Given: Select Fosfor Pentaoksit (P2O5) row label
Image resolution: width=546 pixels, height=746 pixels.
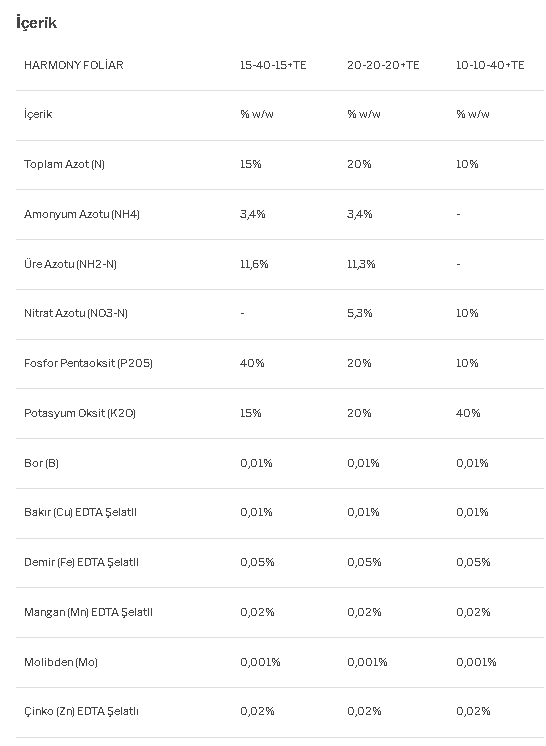Looking at the screenshot, I should pyautogui.click(x=88, y=363).
